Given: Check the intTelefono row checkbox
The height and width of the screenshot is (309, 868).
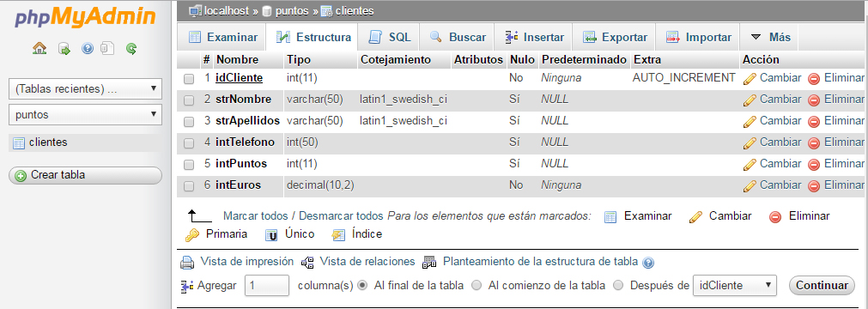Looking at the screenshot, I should [x=189, y=143].
